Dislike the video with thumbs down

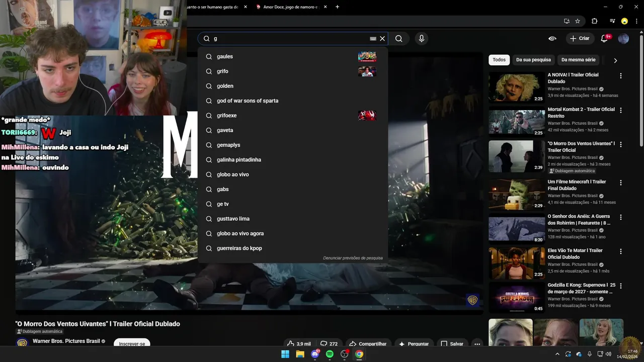coord(329,344)
